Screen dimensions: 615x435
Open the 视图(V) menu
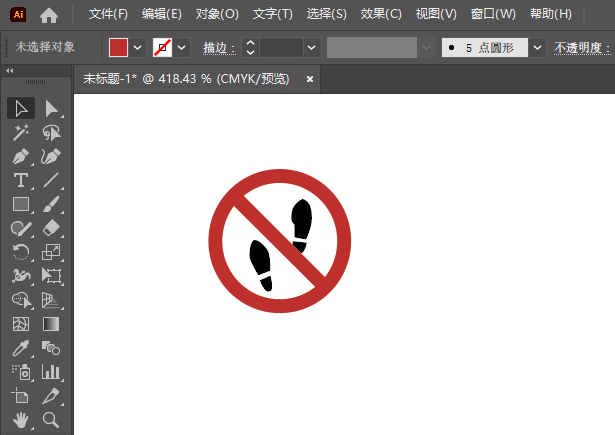436,14
